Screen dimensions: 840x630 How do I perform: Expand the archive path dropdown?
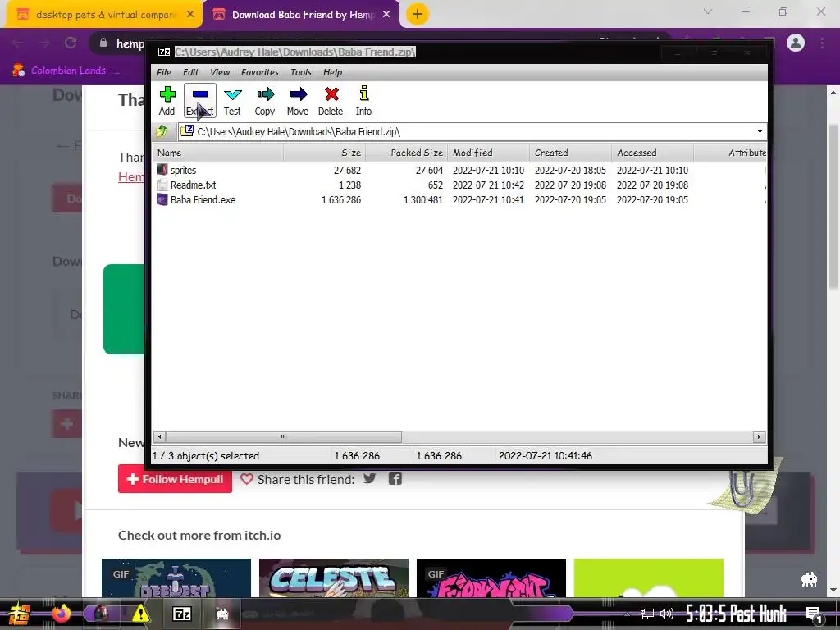click(x=760, y=132)
